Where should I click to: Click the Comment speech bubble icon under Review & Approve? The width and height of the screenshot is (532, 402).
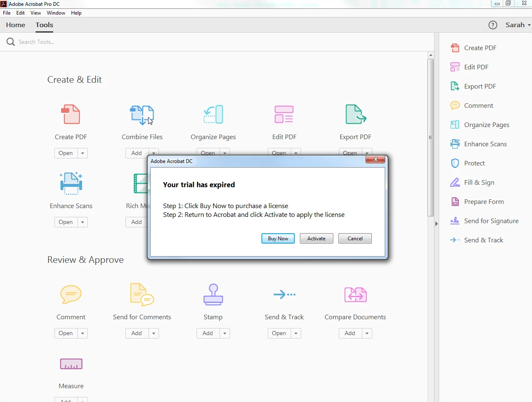tap(71, 295)
